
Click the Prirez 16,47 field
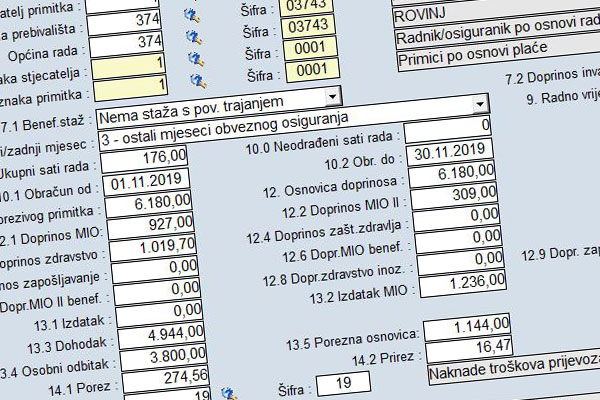(464, 347)
